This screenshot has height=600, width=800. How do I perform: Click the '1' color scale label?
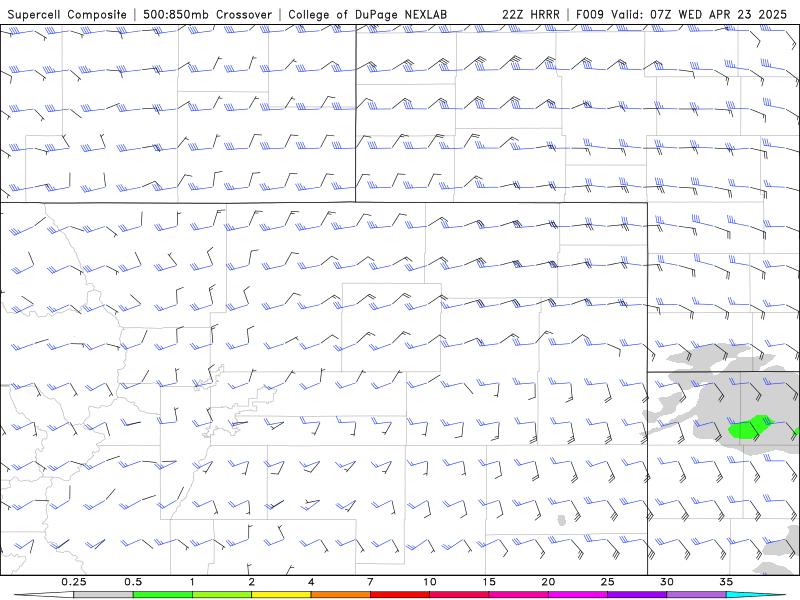coord(192,582)
